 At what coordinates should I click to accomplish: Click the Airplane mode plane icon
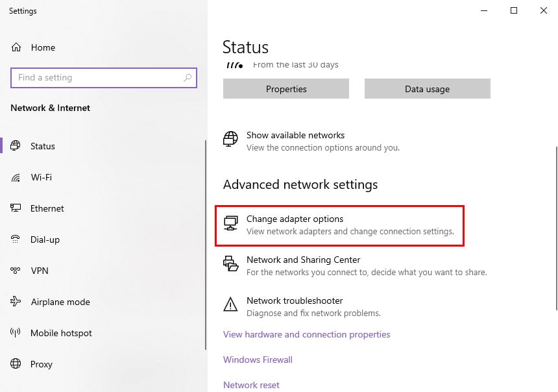coord(16,302)
